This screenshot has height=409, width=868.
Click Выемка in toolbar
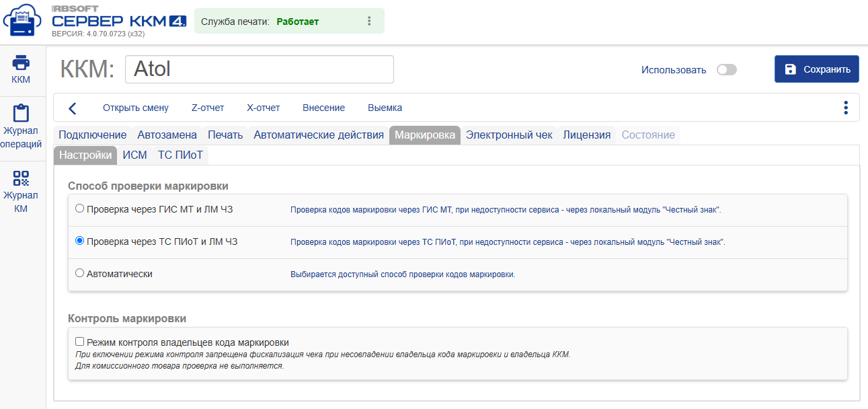[x=385, y=108]
